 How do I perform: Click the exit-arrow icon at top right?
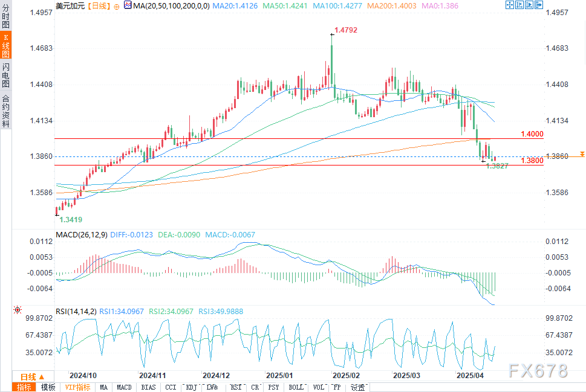(539, 5)
